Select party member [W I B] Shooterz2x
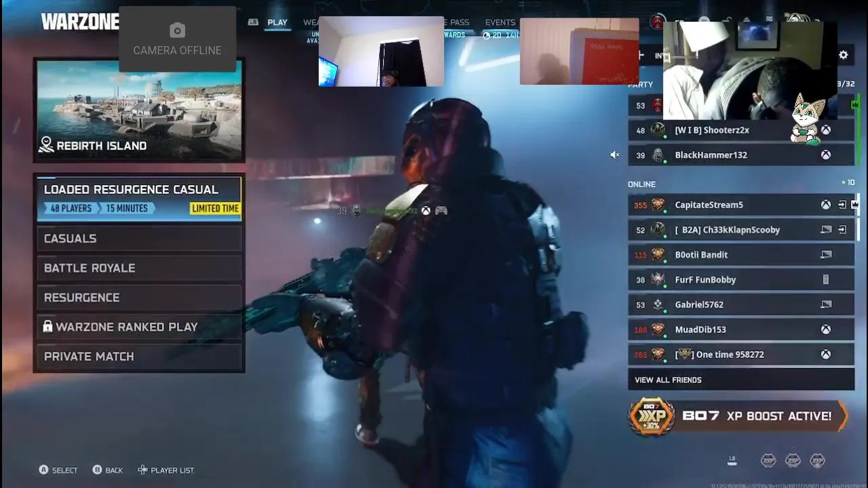 tap(741, 130)
